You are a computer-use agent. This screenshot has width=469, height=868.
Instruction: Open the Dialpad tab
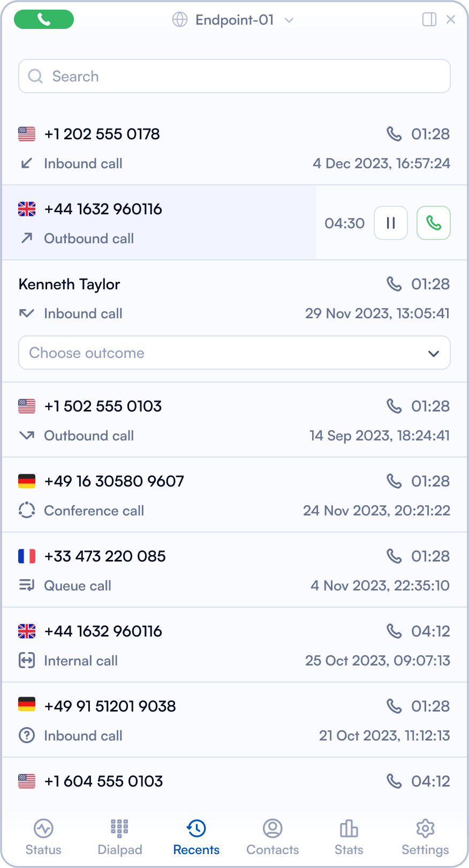[x=120, y=837]
